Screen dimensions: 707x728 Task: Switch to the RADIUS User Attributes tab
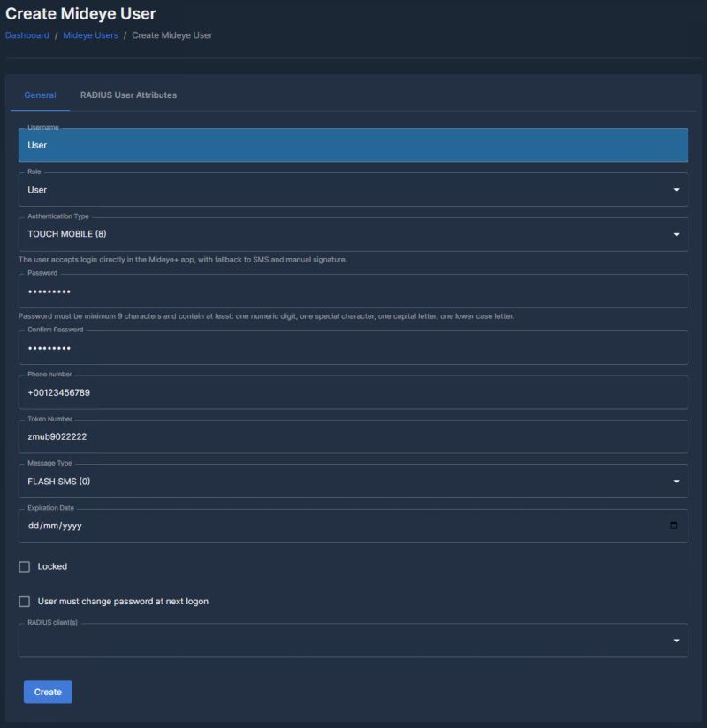point(128,95)
